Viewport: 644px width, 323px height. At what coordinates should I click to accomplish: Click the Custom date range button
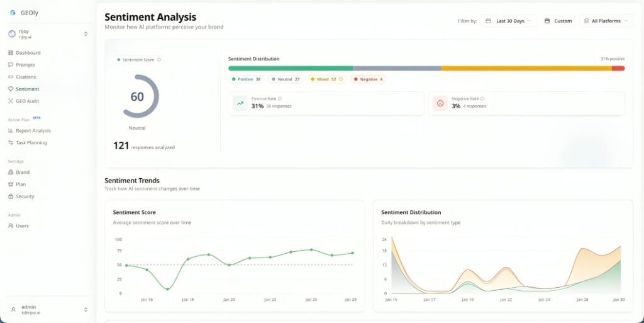(x=558, y=21)
